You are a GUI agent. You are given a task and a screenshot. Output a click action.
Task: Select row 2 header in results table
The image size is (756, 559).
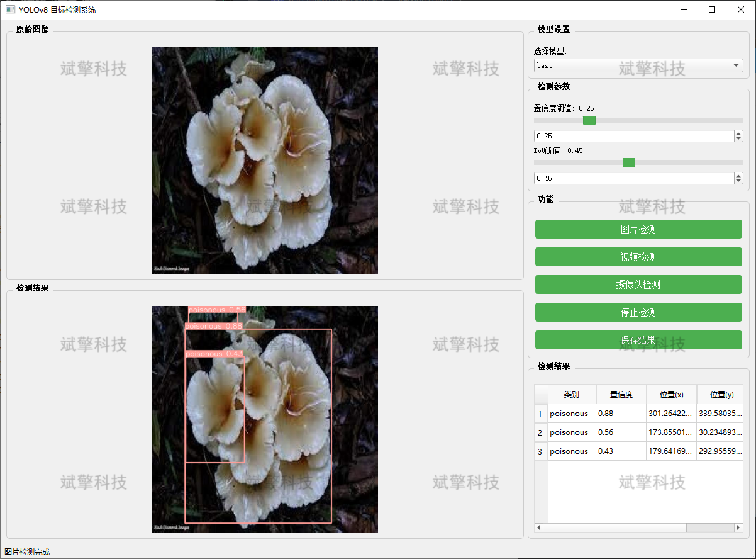pyautogui.click(x=541, y=432)
